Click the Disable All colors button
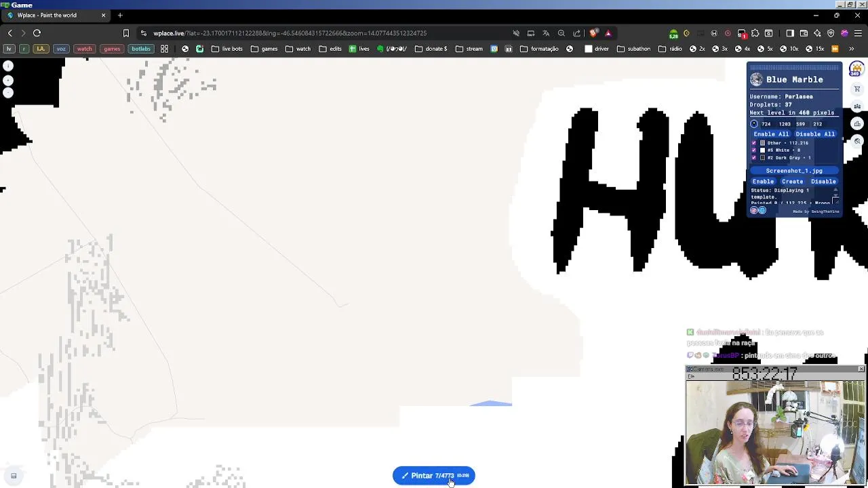868x488 pixels. point(815,134)
